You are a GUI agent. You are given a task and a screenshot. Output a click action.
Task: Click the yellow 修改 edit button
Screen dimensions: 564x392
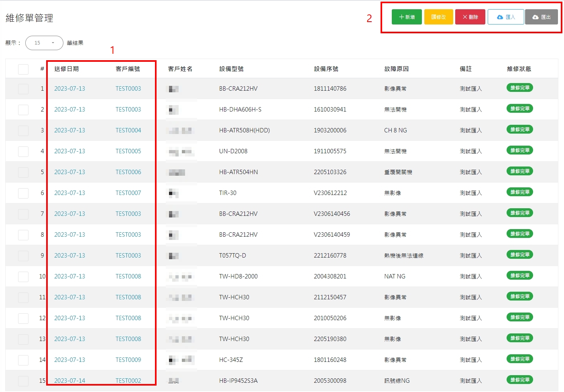[x=438, y=17]
